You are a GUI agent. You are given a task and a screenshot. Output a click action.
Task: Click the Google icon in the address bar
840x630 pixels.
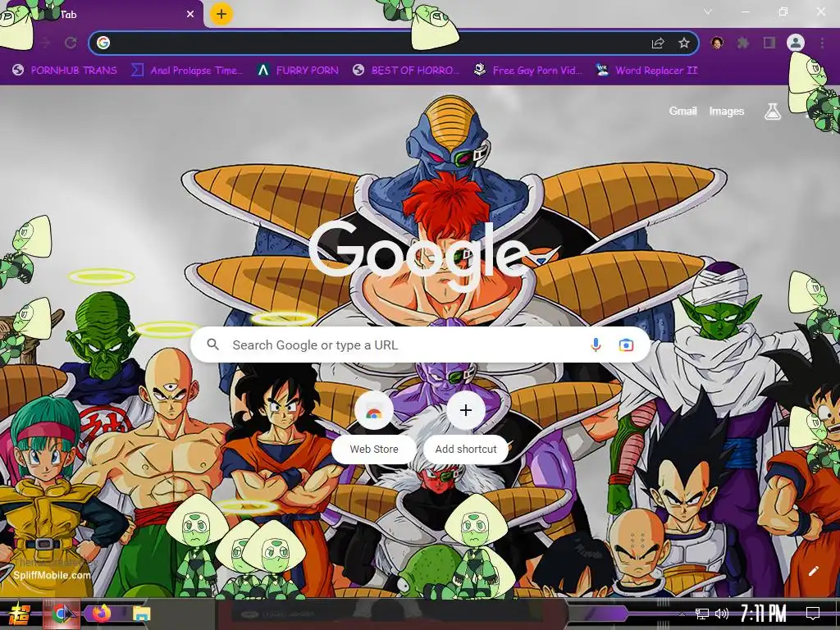point(103,43)
